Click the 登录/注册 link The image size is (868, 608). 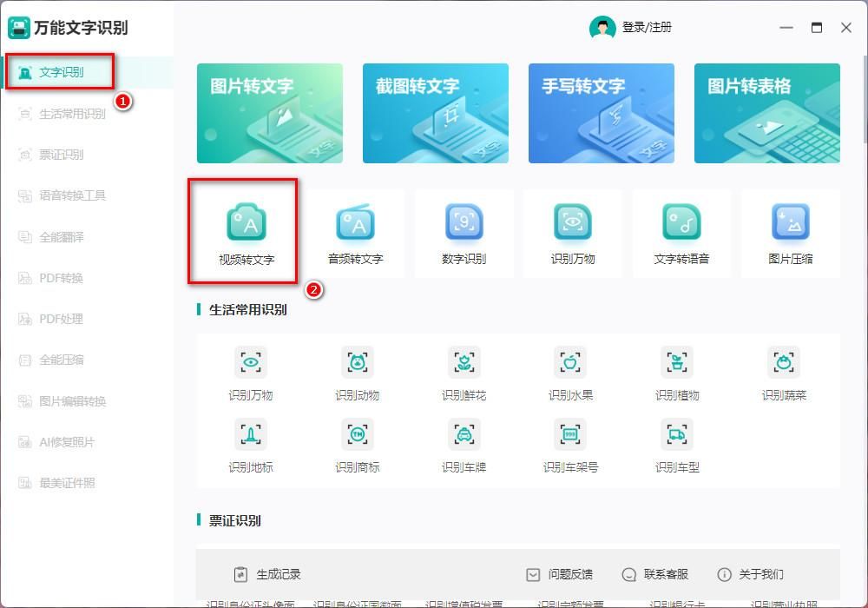coord(647,27)
